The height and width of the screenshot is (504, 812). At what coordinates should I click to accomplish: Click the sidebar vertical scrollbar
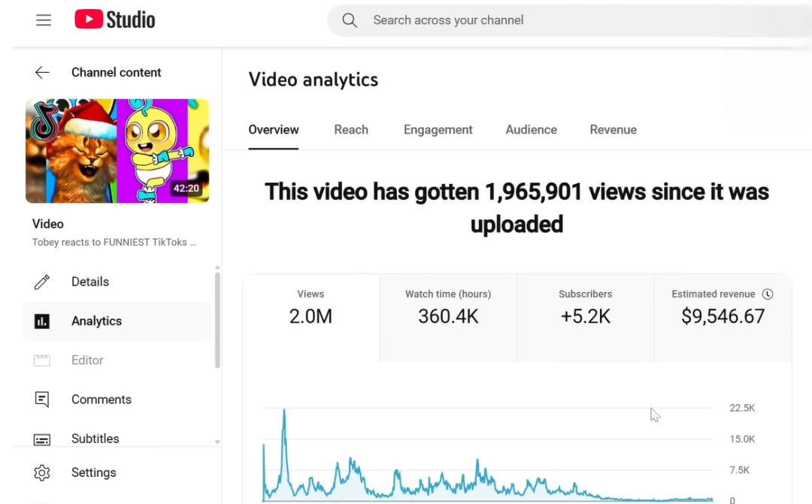point(218,321)
